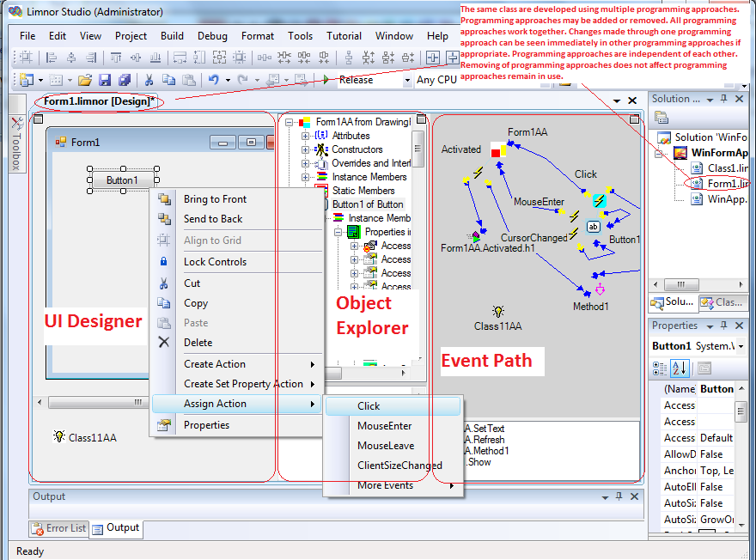The width and height of the screenshot is (756, 560).
Task: Click the Form1AA colored square in Event Path
Action: [498, 150]
